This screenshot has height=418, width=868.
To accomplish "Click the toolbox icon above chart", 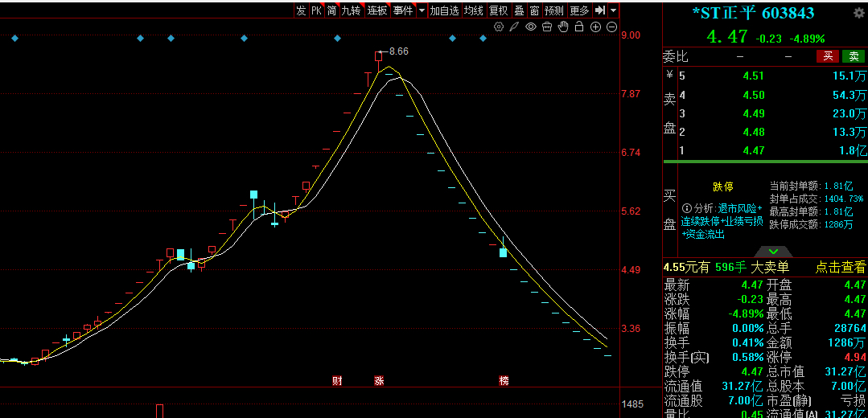I will coord(547,27).
